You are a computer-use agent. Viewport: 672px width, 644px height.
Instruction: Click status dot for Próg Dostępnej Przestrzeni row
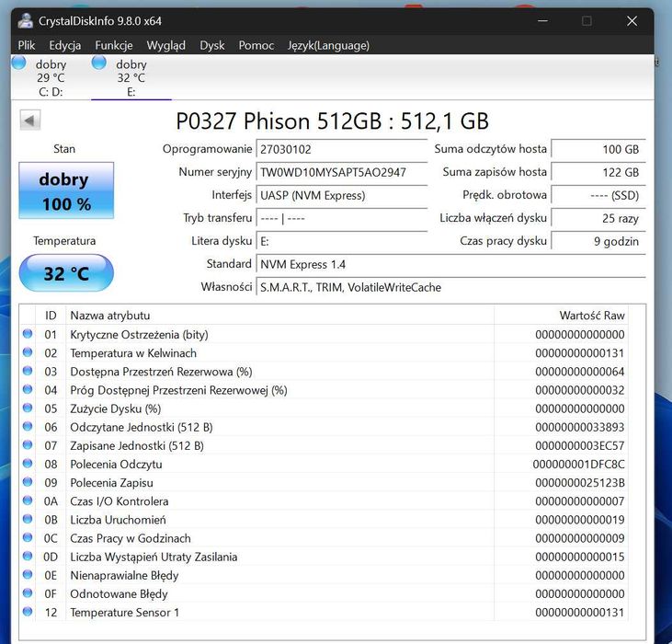(x=28, y=389)
